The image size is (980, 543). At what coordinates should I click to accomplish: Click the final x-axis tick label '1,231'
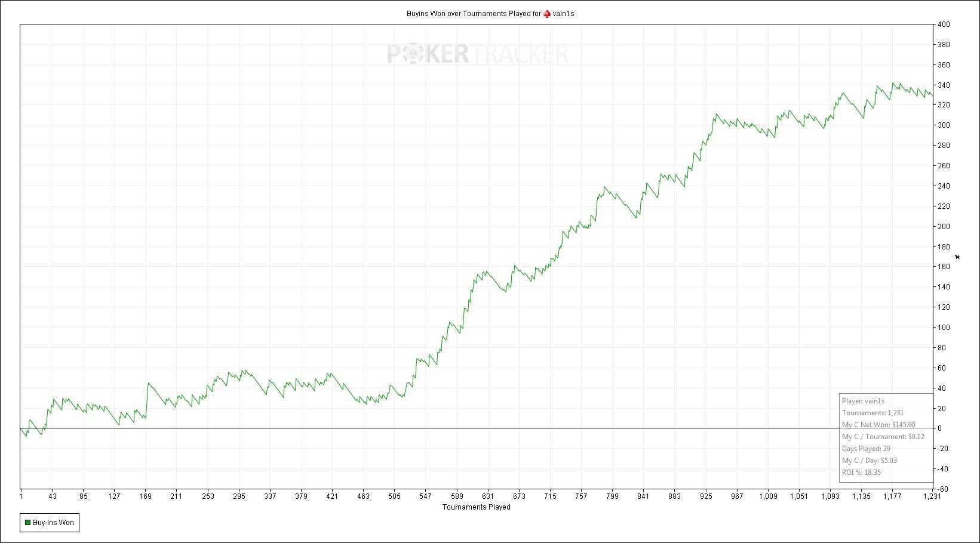932,496
